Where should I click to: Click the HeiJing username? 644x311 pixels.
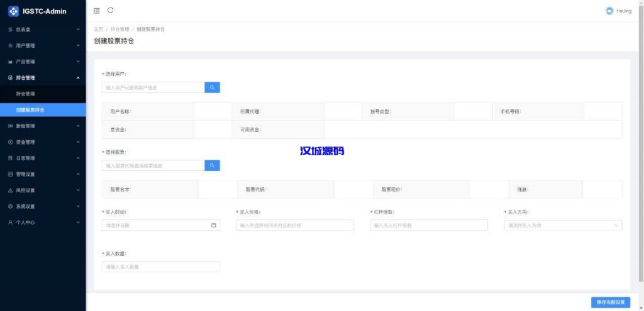click(x=624, y=11)
